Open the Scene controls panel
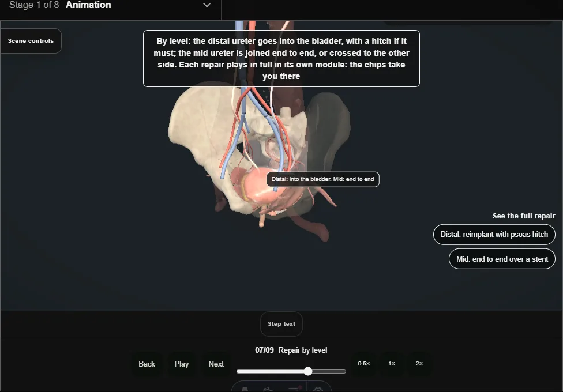The height and width of the screenshot is (392, 563). [31, 41]
